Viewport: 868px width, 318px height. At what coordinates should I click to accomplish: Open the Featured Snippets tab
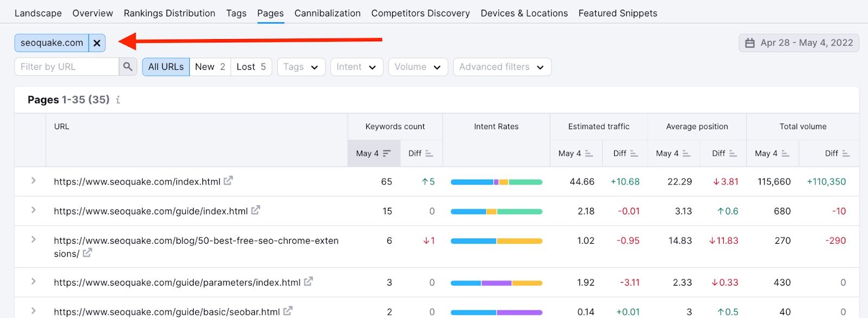coord(617,13)
